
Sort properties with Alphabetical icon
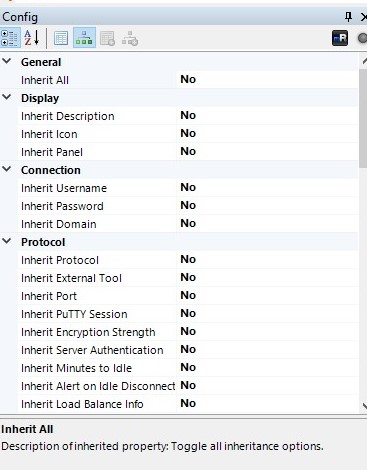point(32,38)
